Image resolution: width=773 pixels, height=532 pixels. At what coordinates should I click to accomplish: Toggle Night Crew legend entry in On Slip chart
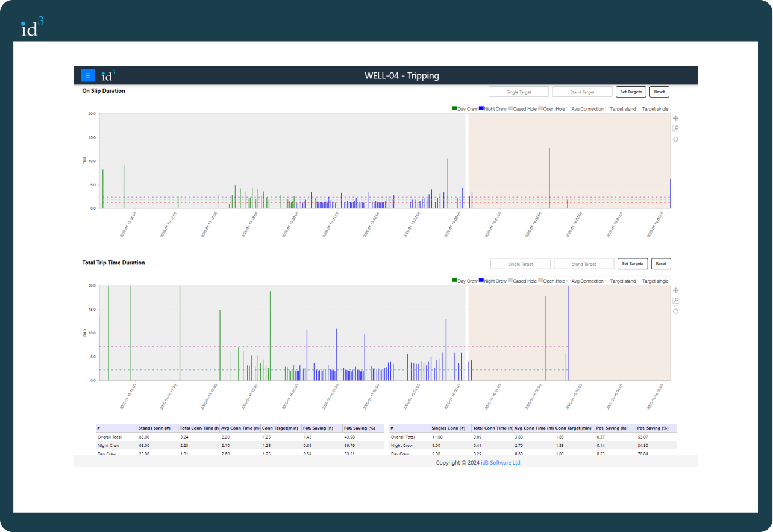pos(493,109)
